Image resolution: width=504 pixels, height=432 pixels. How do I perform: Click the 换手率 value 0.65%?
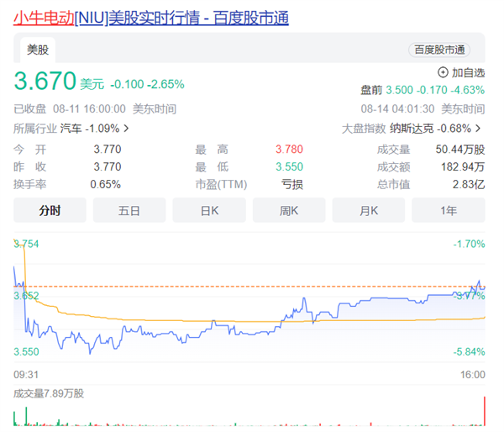pyautogui.click(x=106, y=184)
